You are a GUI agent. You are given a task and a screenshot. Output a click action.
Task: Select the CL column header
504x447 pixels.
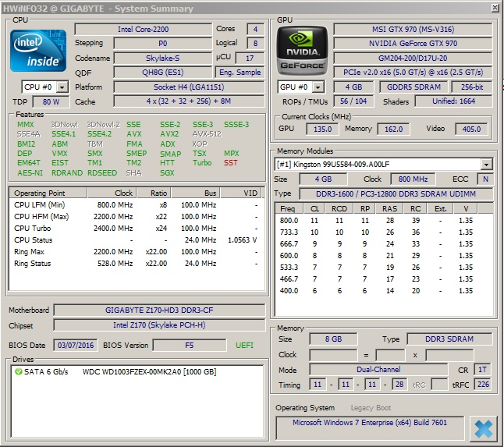(x=314, y=208)
